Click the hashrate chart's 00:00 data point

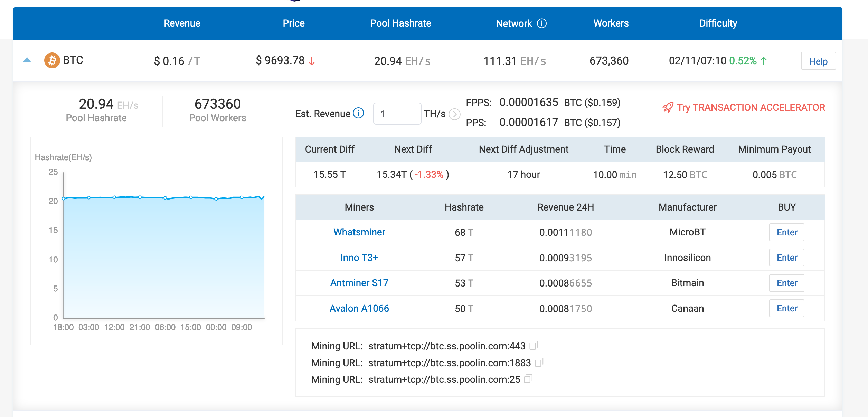click(x=216, y=199)
